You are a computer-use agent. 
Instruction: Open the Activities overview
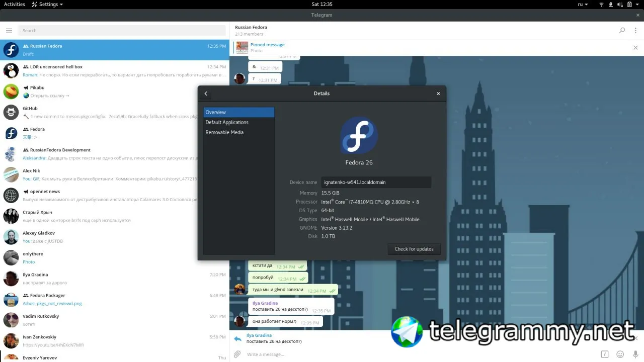click(x=15, y=5)
